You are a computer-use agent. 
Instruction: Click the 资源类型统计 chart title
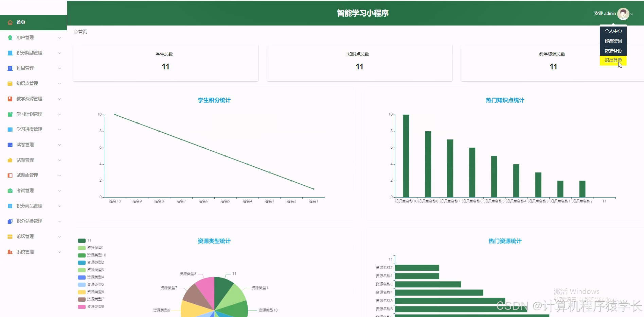tap(214, 241)
